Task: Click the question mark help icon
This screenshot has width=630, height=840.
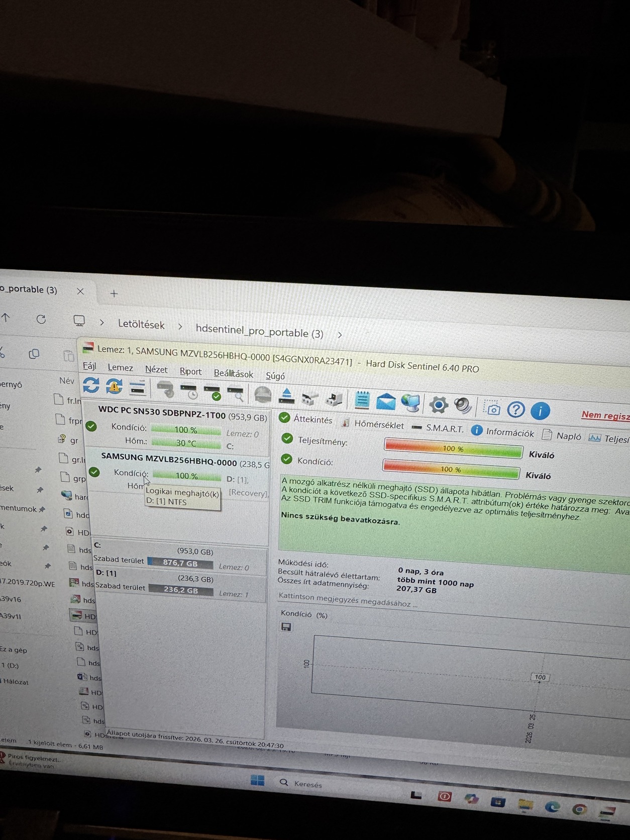Action: (516, 410)
